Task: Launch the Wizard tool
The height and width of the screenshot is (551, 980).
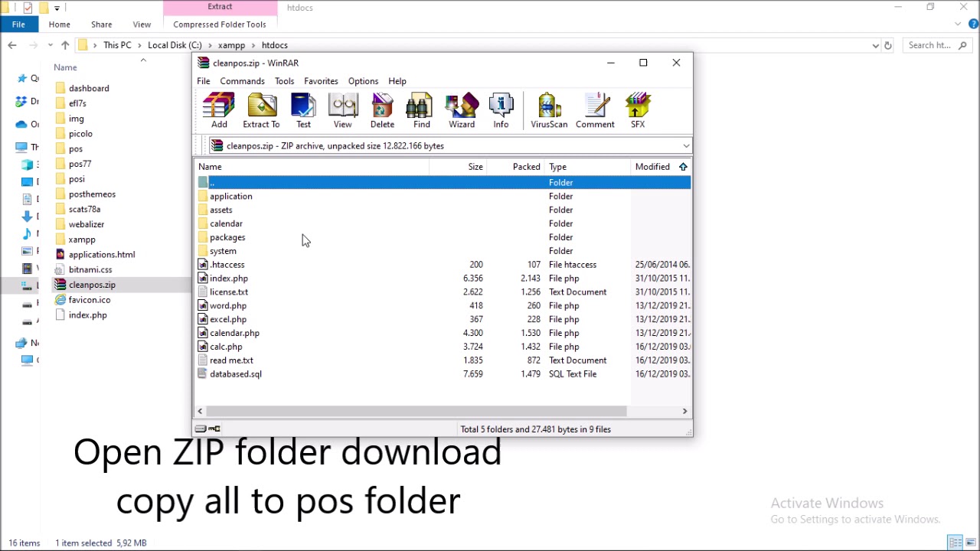Action: click(462, 110)
